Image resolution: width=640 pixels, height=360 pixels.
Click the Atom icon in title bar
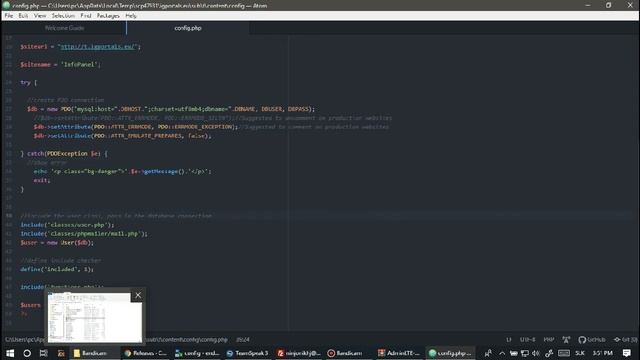6,5
